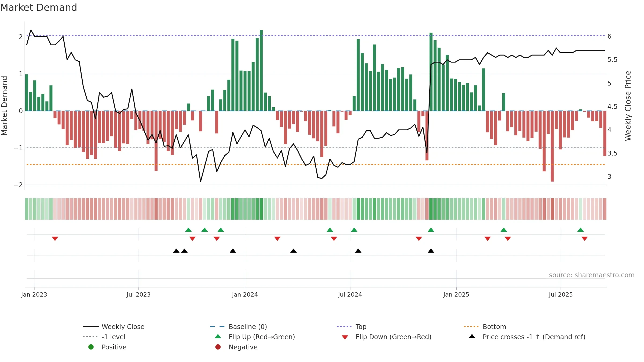Viewport: 644px width, 362px height.
Task: Click the green Flip Up triangle legend icon
Action: click(x=218, y=336)
